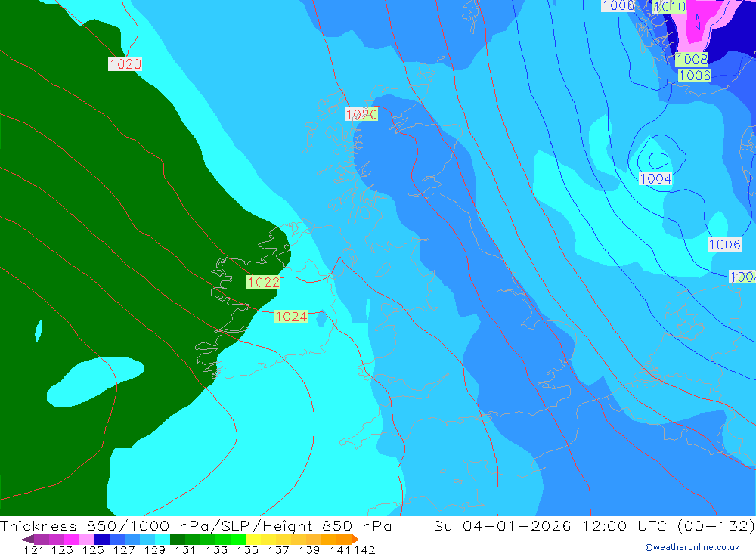
Task: Select the map title 'Thickness 850/1000 hPa/SLP/Height 850 hPa'
Action: (196, 525)
